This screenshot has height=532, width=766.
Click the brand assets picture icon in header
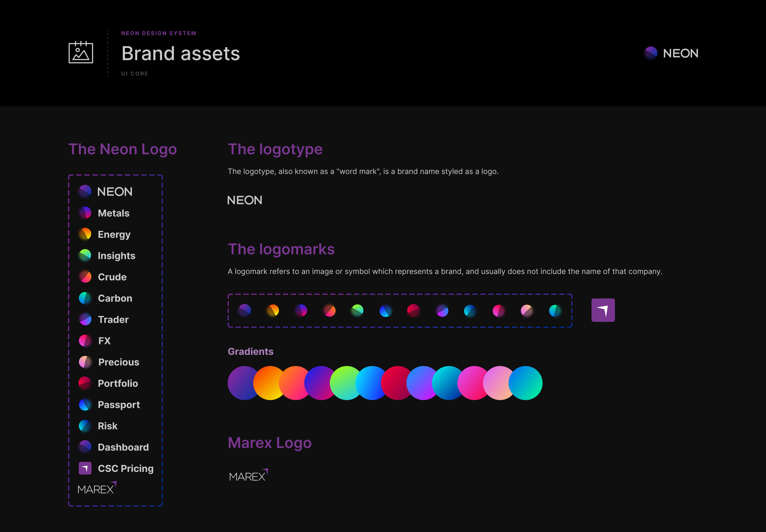pos(81,52)
